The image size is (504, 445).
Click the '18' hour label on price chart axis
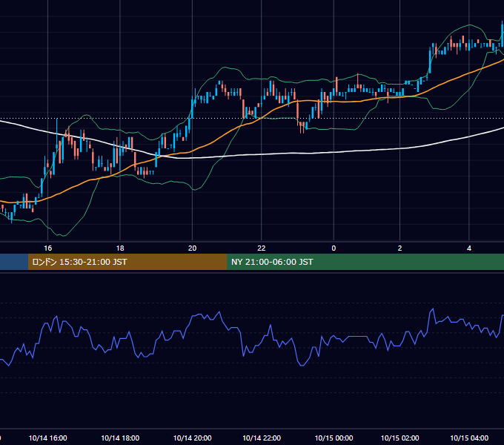pyautogui.click(x=120, y=248)
